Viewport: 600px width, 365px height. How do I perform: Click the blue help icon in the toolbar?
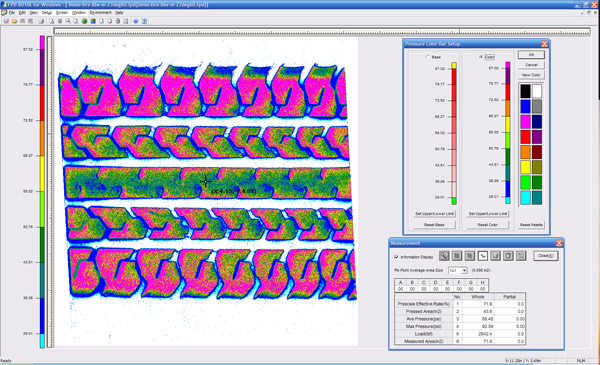[x=136, y=21]
